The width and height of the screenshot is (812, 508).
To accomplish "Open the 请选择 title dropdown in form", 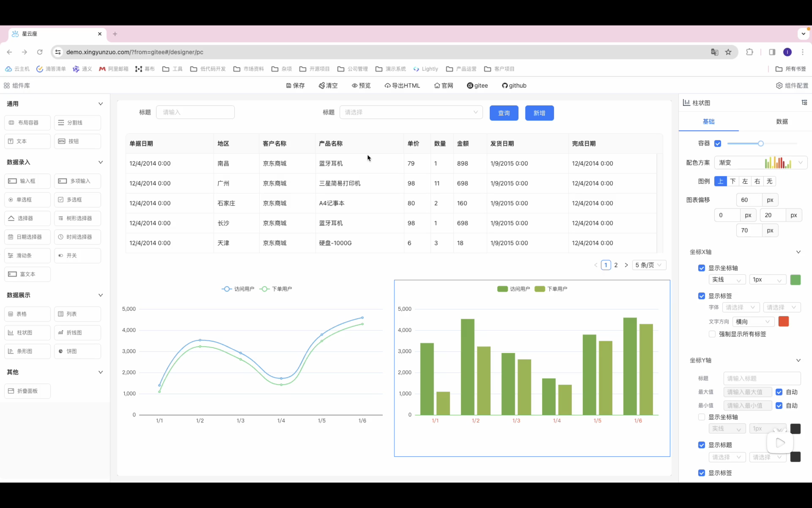I will (411, 112).
